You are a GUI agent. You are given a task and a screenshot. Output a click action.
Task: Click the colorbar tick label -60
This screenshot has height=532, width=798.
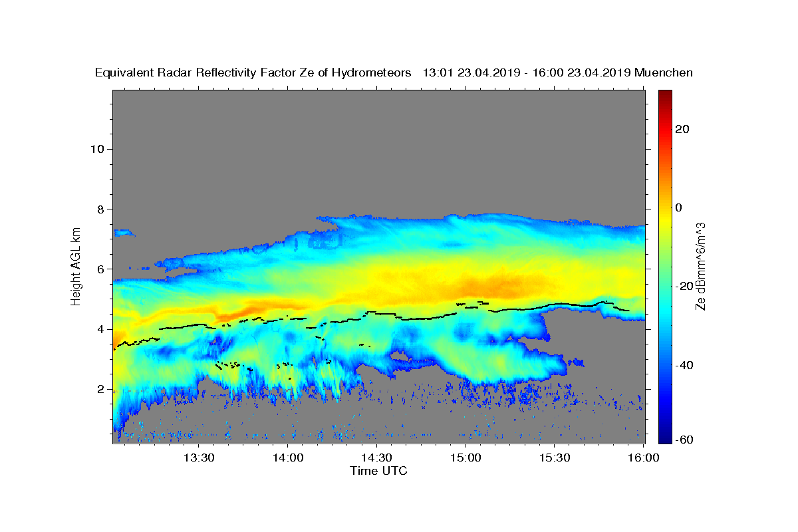click(x=684, y=439)
